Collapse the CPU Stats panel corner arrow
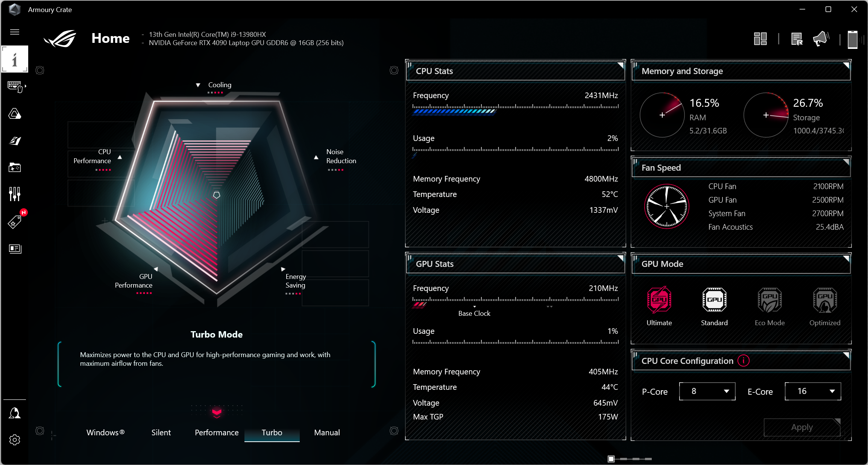This screenshot has width=868, height=465. point(621,65)
